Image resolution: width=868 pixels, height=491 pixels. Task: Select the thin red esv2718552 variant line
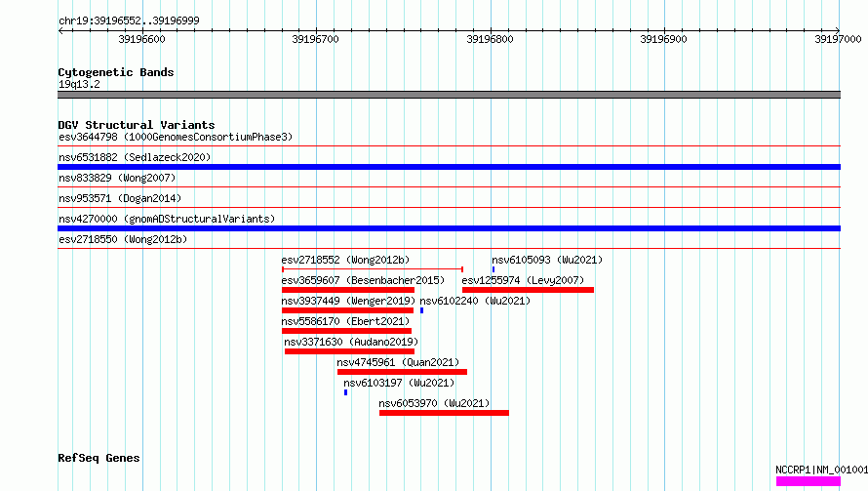(x=373, y=269)
